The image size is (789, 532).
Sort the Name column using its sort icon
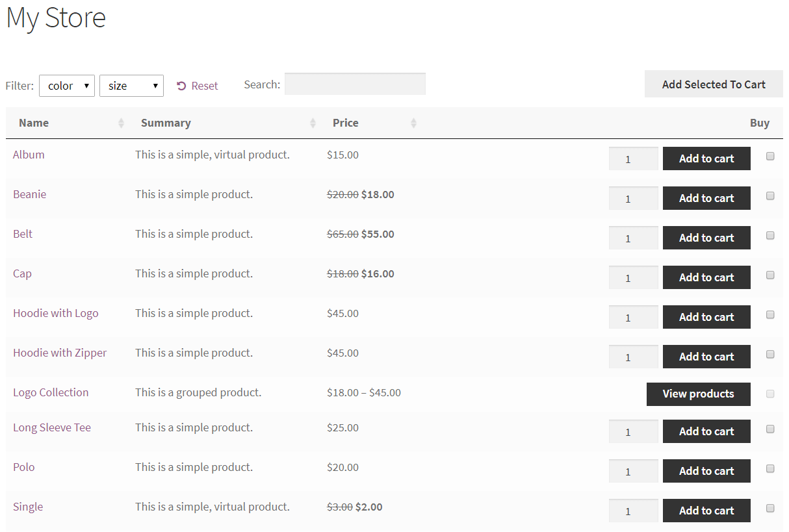[121, 122]
